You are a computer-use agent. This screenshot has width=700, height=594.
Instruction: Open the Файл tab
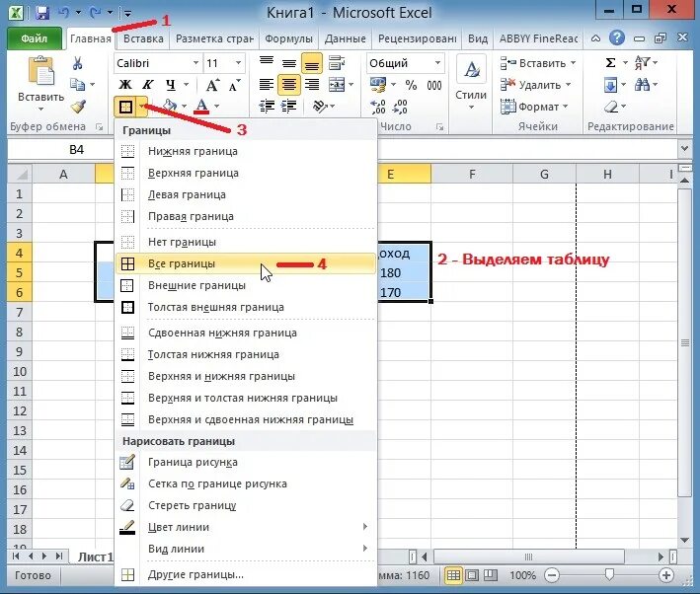(x=34, y=38)
